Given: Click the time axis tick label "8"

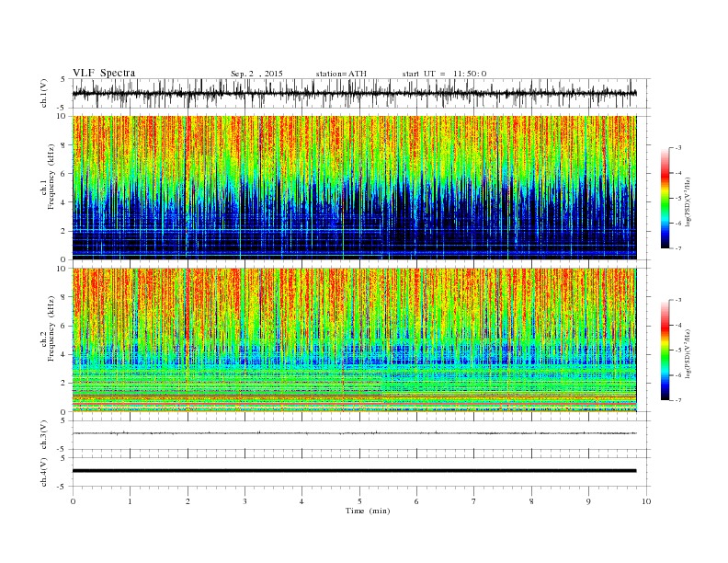Looking at the screenshot, I should 531,501.
